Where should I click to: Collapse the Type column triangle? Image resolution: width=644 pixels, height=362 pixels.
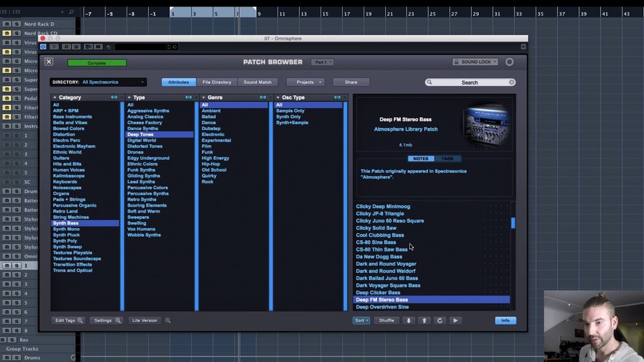pos(129,98)
